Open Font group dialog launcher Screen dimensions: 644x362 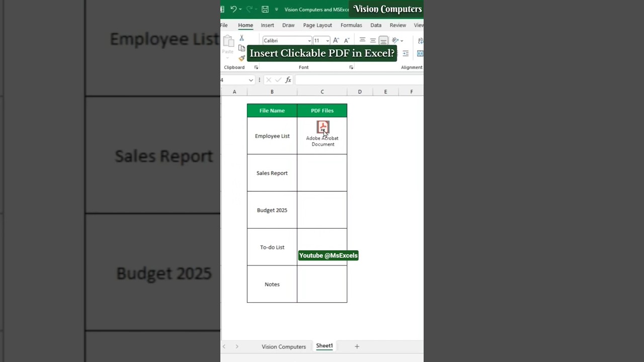pos(351,67)
